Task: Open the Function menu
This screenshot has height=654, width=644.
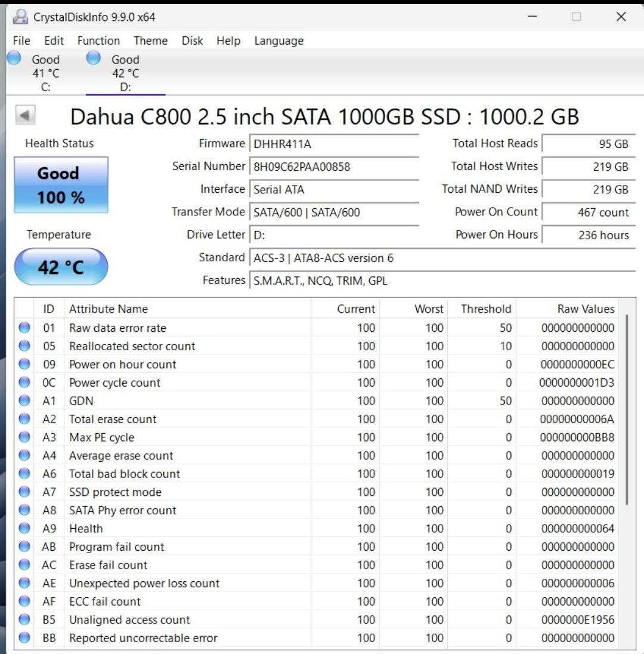Action: click(99, 41)
